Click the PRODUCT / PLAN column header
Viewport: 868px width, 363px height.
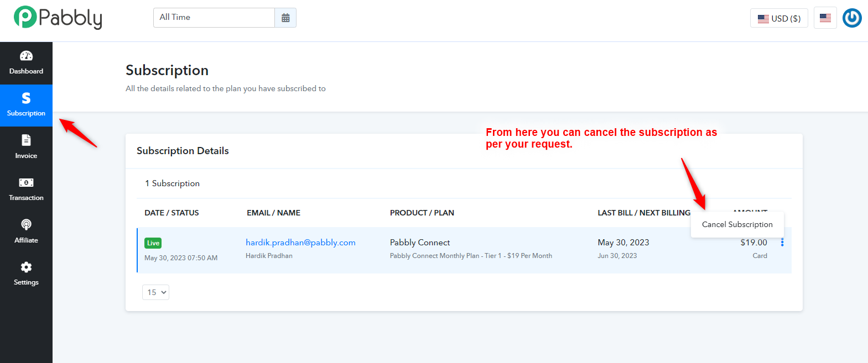tap(422, 213)
